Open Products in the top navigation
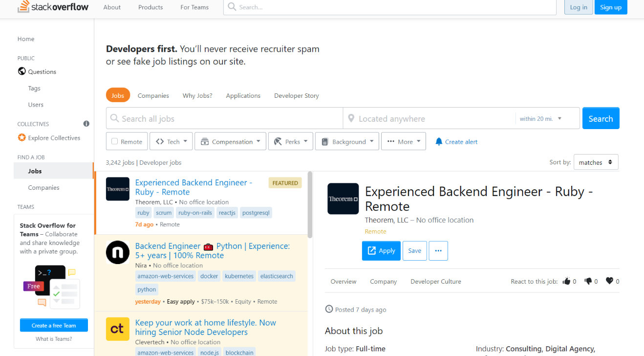This screenshot has height=356, width=644. [x=150, y=7]
